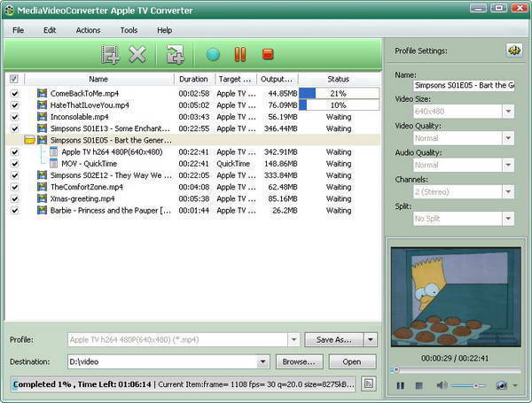Screen dimensions: 532x403
Task: Click the file icon of HateThatILoveYou.mp4
Action: click(x=42, y=105)
